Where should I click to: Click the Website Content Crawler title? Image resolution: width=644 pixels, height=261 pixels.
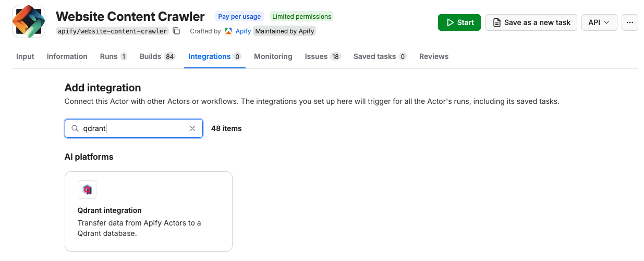[130, 17]
